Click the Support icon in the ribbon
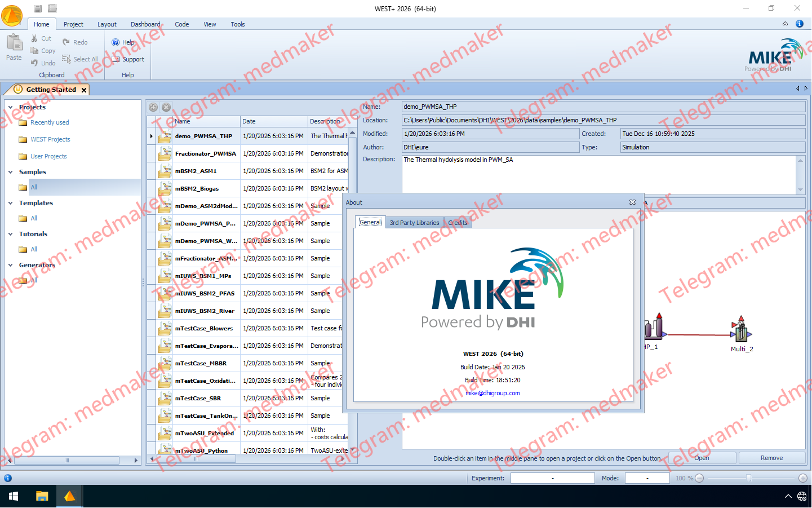This screenshot has width=812, height=508. (116, 59)
